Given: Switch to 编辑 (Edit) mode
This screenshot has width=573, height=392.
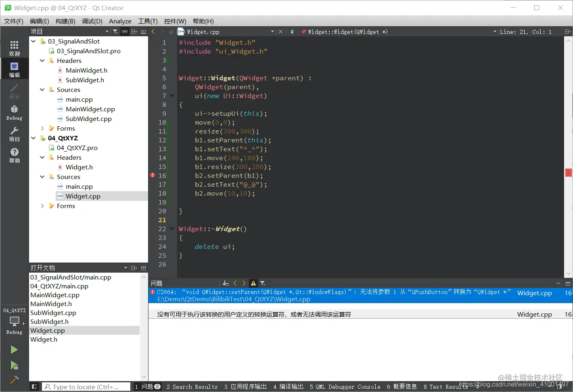Looking at the screenshot, I should pos(15,69).
